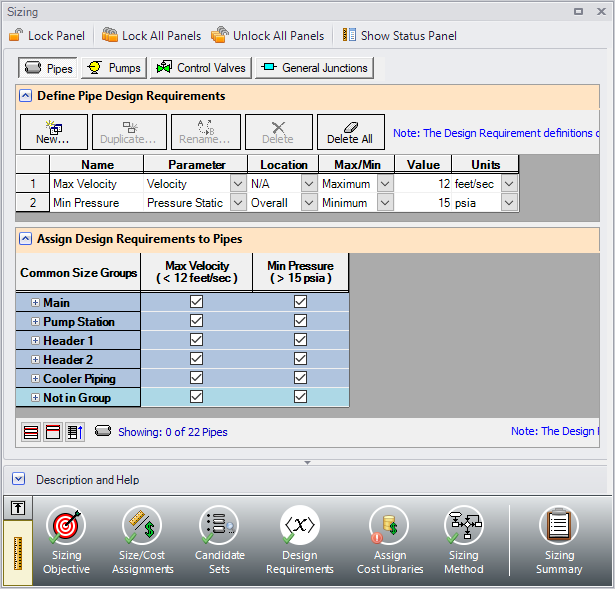Viewport: 615px width, 589px height.
Task: Click the Delete All button
Action: click(x=351, y=132)
